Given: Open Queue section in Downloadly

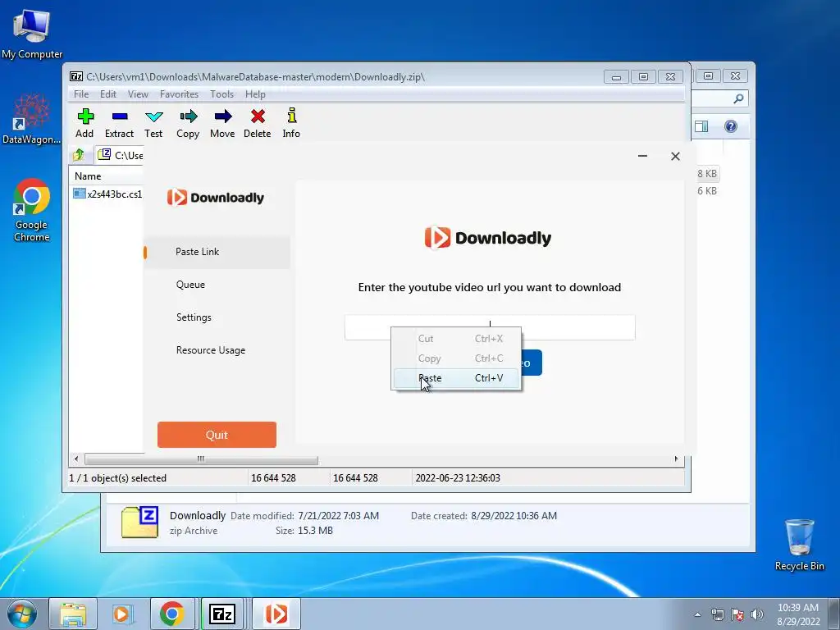Looking at the screenshot, I should click(x=217, y=285).
